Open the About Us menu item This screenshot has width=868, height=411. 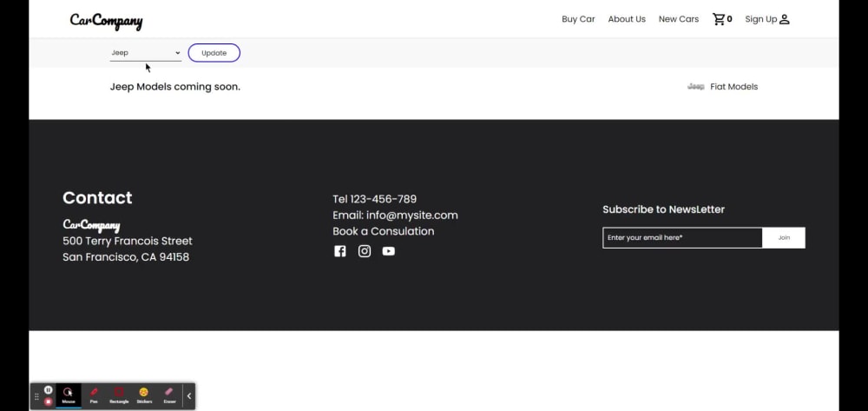click(x=627, y=19)
